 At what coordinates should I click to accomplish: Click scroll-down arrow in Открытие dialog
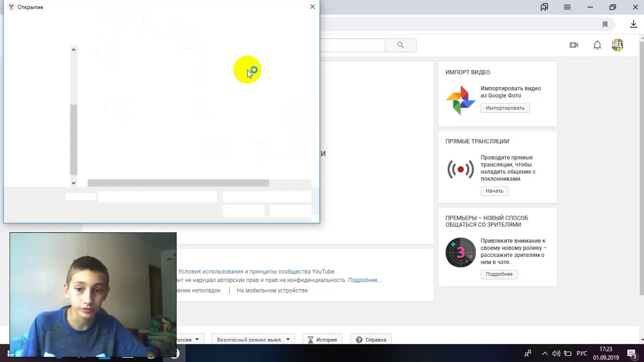click(73, 183)
